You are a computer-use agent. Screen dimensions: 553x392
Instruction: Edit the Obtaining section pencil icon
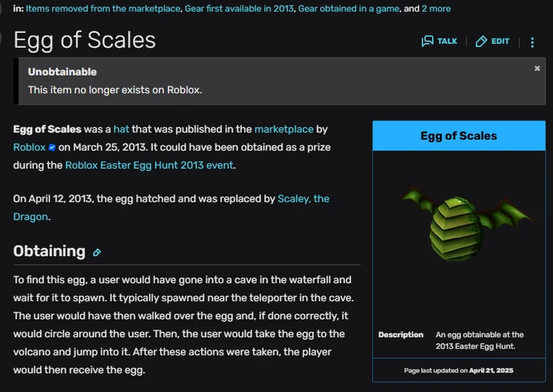pos(97,253)
